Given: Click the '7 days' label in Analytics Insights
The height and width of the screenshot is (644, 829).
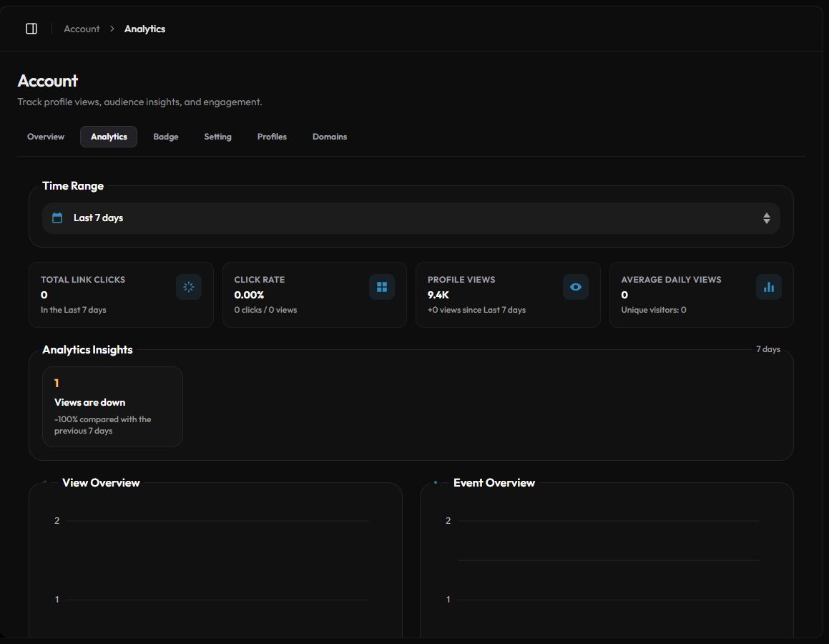Looking at the screenshot, I should (767, 349).
